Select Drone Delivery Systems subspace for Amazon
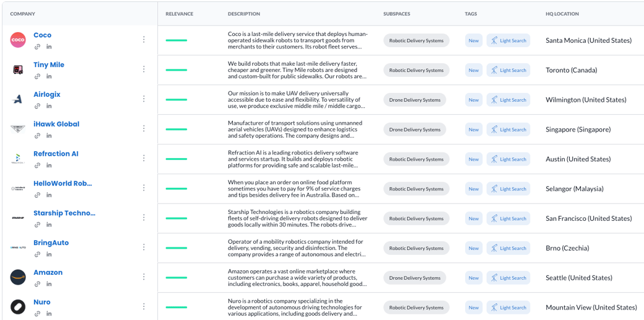Image resolution: width=644 pixels, height=320 pixels. coord(415,278)
